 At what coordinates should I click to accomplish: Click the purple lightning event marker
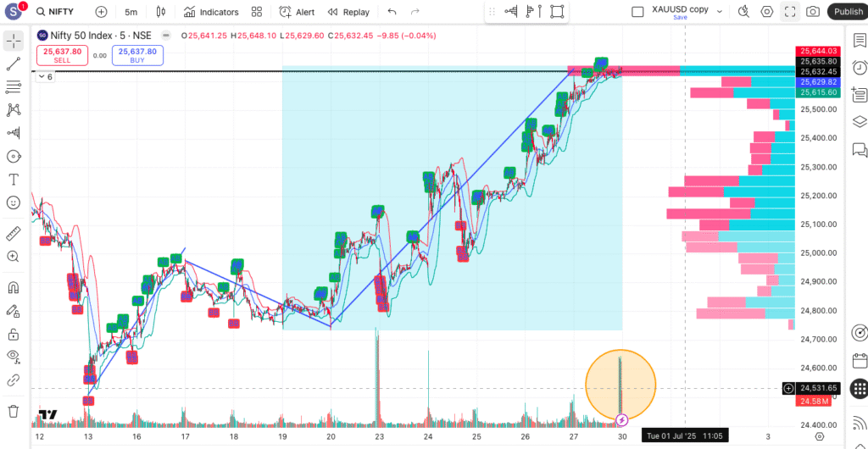[x=621, y=420]
